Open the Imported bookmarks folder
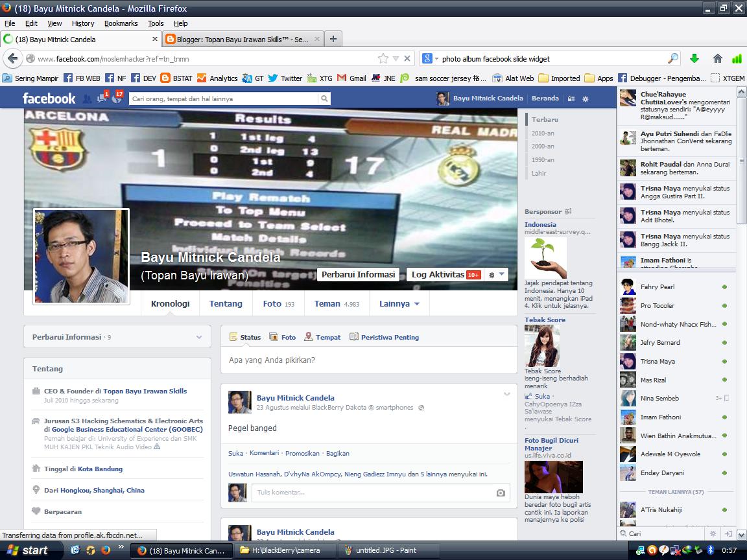This screenshot has height=560, width=747. pyautogui.click(x=559, y=78)
